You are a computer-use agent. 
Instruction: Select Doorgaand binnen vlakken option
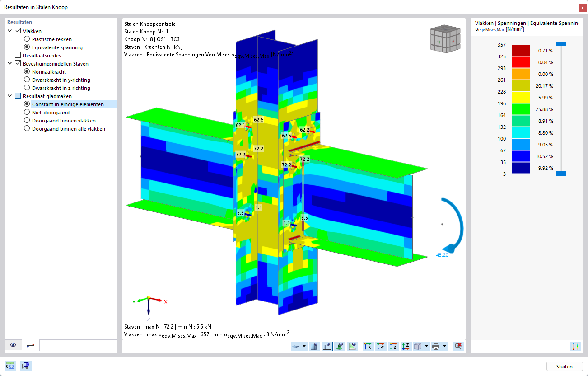(27, 121)
